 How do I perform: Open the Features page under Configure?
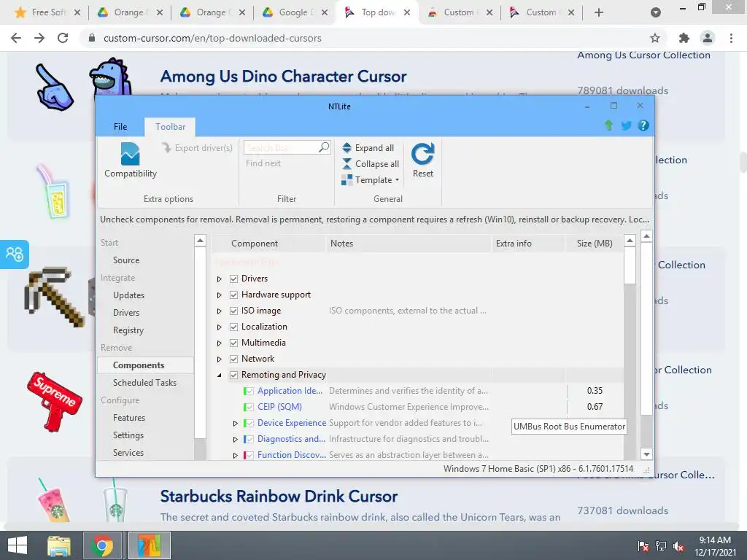[129, 418]
